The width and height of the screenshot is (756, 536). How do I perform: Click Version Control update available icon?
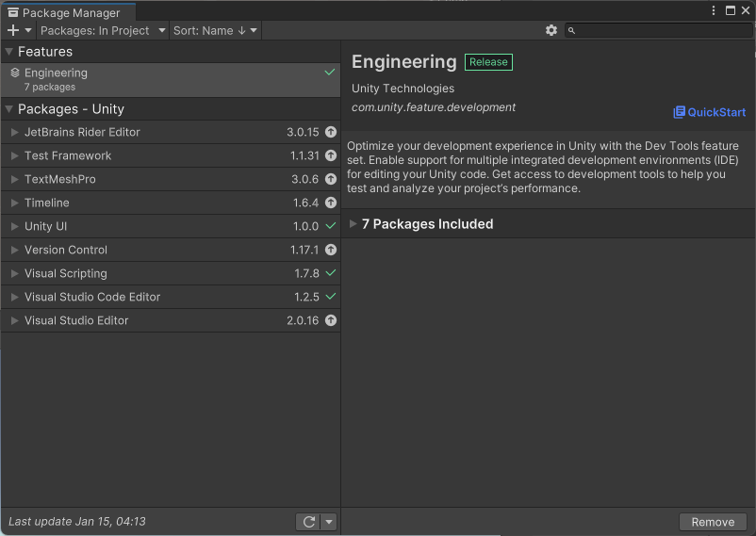click(x=331, y=250)
